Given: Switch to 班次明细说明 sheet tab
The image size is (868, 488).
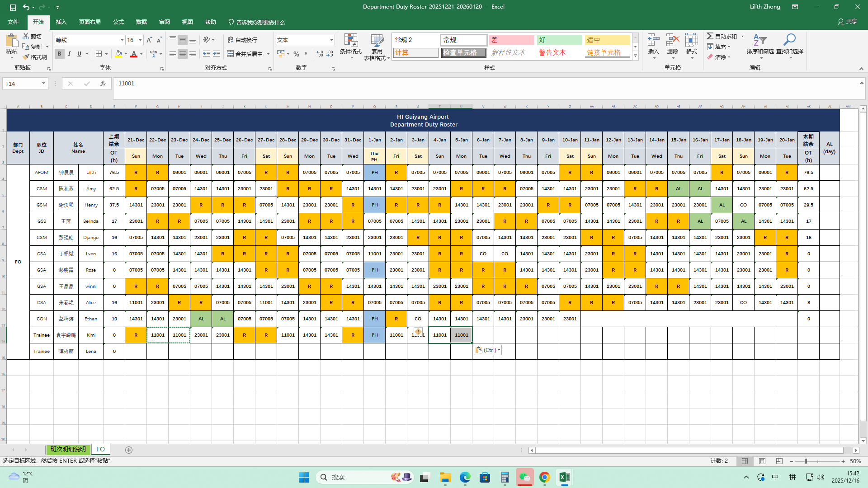Looking at the screenshot, I should [x=68, y=450].
